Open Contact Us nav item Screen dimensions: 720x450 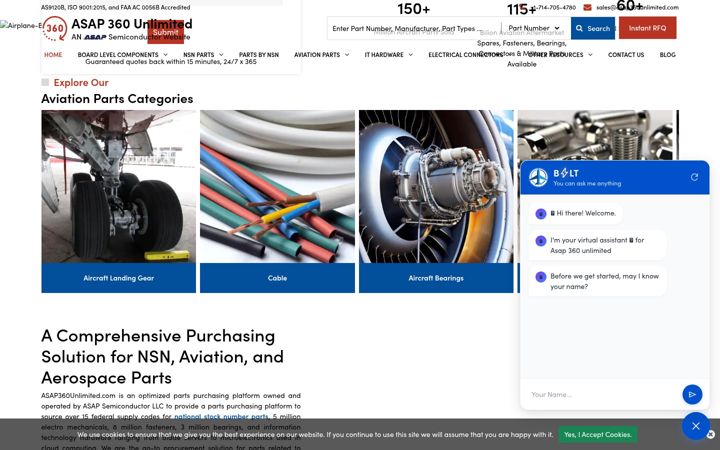[x=626, y=55]
